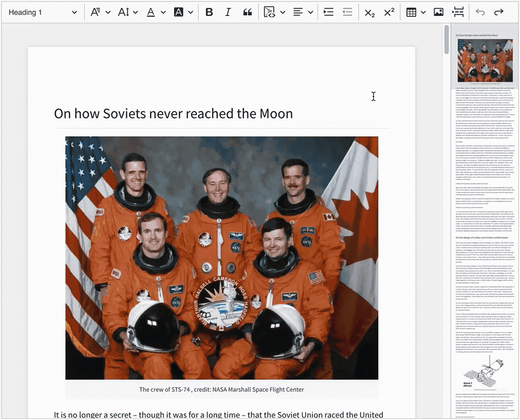Expand the text alignment dropdown arrow
This screenshot has height=420, width=520.
[x=311, y=13]
